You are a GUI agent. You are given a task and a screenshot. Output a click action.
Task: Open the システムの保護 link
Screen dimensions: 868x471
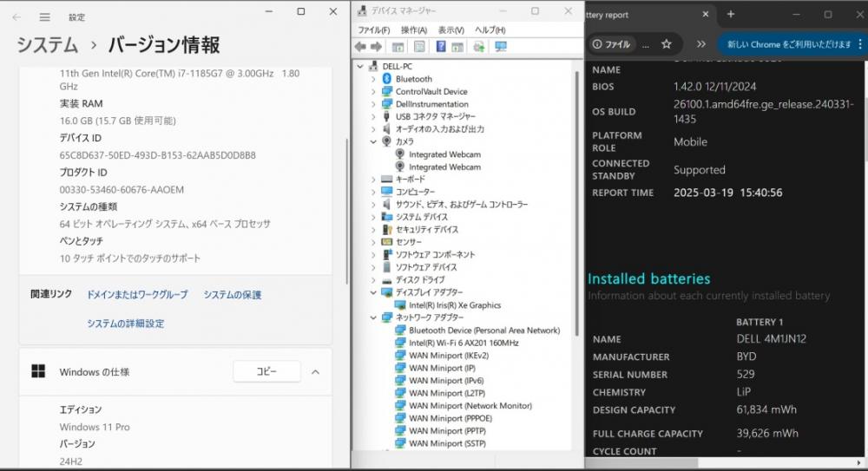232,294
